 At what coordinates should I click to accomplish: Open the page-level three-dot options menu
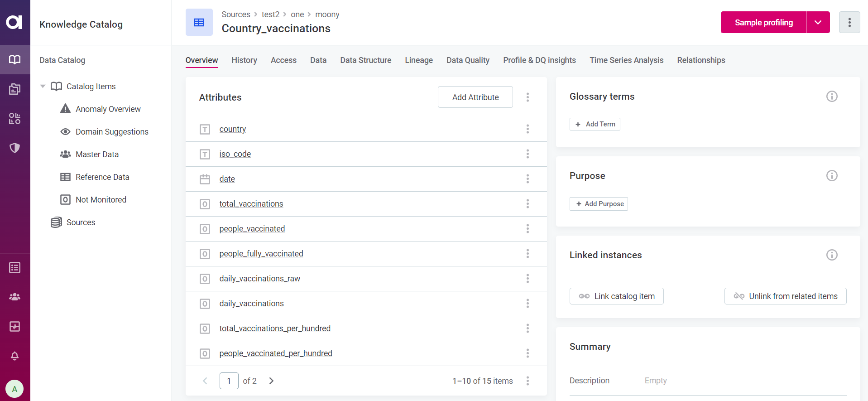click(x=849, y=23)
